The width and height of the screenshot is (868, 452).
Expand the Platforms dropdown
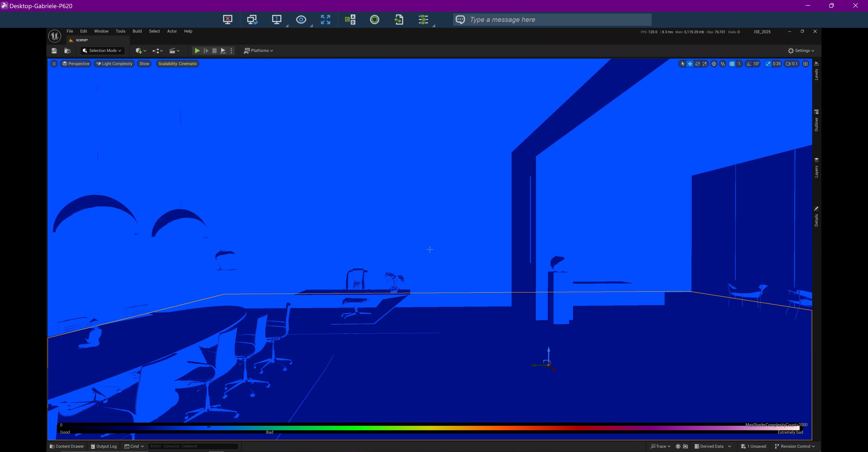pyautogui.click(x=258, y=51)
